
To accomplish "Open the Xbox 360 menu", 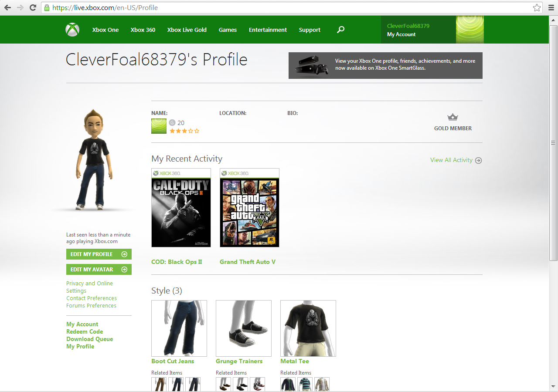I will click(143, 30).
